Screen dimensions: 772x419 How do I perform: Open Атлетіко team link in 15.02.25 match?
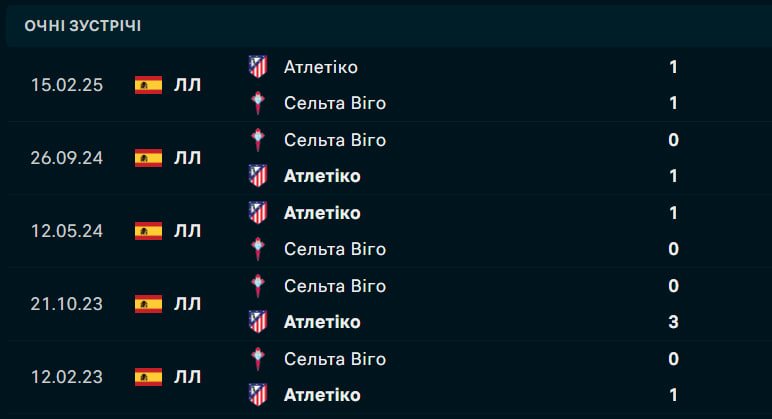click(x=320, y=67)
